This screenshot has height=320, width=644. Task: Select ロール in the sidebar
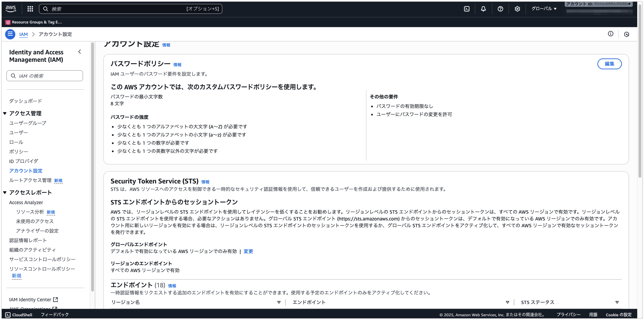[16, 142]
